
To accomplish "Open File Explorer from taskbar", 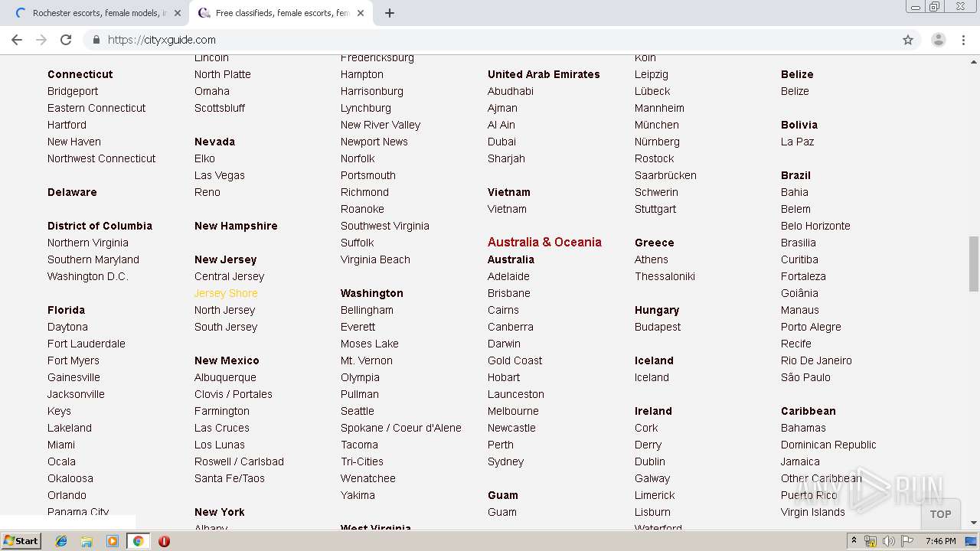I will (x=87, y=541).
